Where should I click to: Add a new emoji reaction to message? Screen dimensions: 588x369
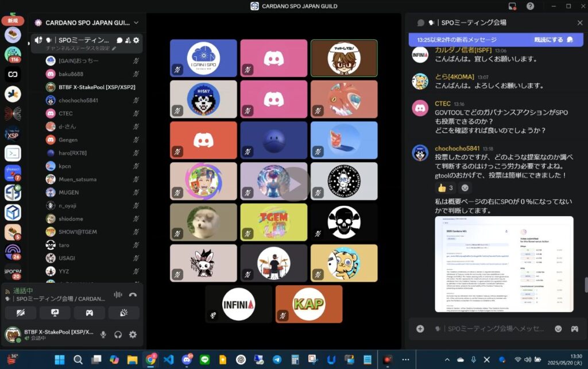coord(465,188)
